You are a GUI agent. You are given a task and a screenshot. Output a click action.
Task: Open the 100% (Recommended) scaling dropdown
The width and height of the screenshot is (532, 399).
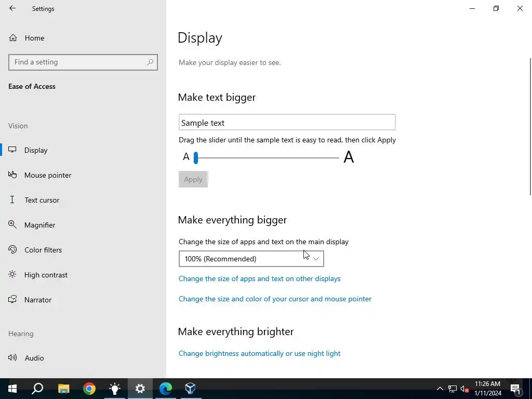point(251,259)
